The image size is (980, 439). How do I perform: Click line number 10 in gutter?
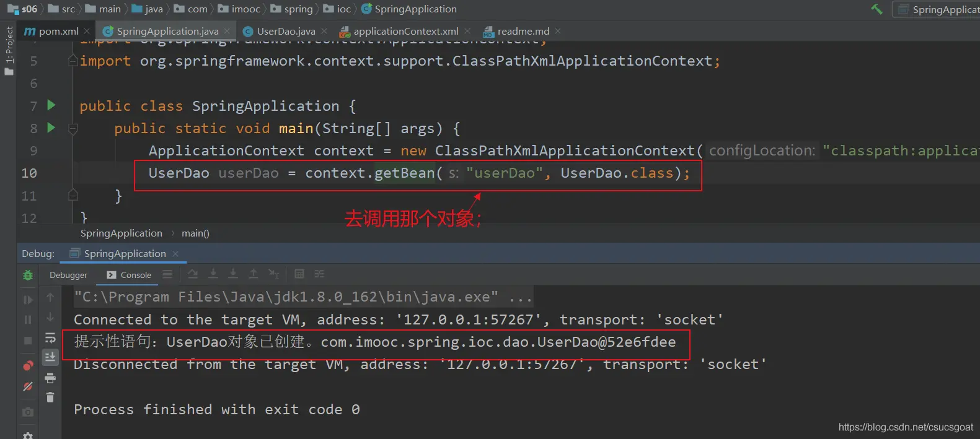[x=29, y=173]
